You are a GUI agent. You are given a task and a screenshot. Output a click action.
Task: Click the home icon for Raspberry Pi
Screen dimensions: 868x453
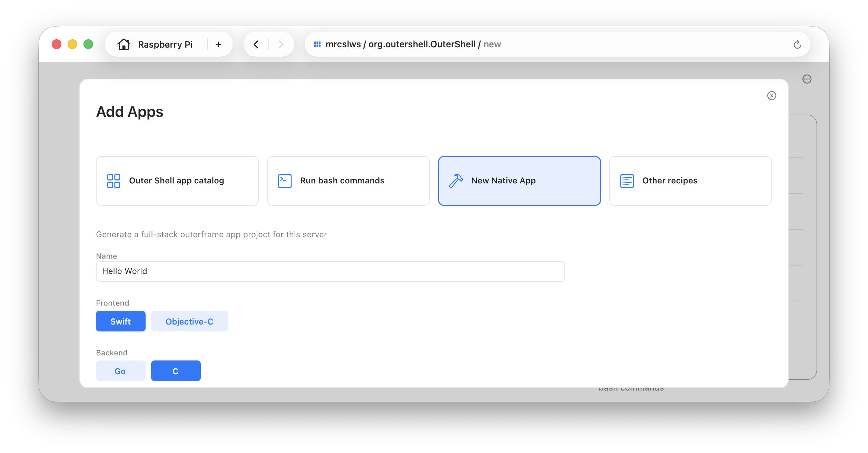tap(124, 44)
